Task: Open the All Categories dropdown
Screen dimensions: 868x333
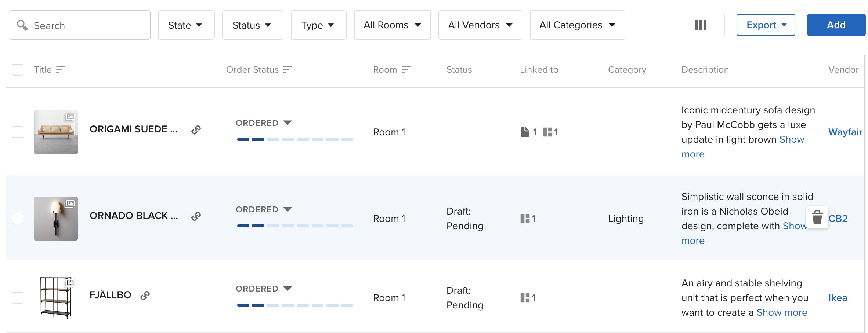Action: (x=577, y=25)
